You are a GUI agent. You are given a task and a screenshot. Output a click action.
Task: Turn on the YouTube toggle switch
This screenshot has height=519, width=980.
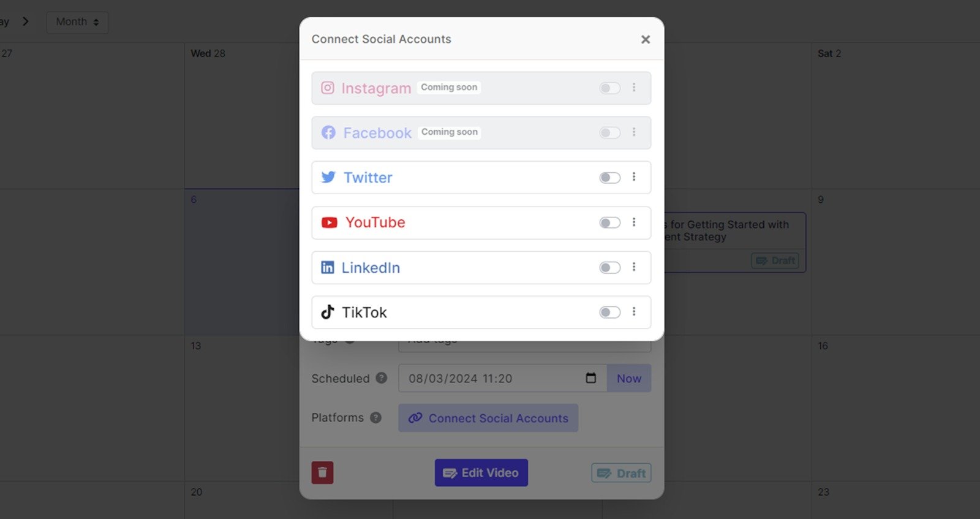click(609, 222)
